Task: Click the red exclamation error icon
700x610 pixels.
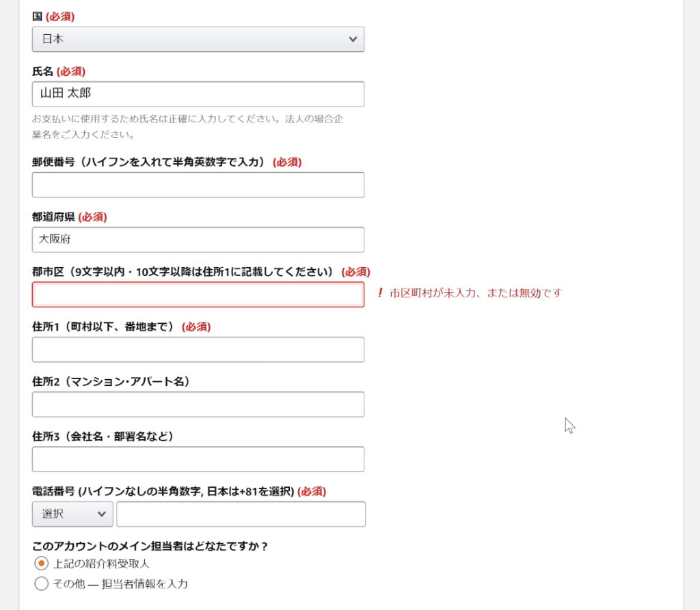Action: coord(380,293)
